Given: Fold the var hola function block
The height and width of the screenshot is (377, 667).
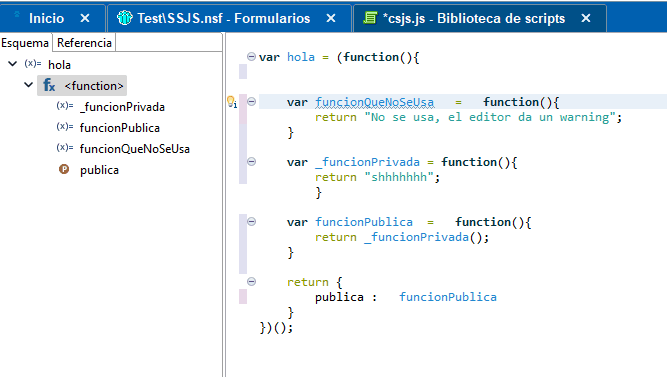Looking at the screenshot, I should pyautogui.click(x=251, y=57).
